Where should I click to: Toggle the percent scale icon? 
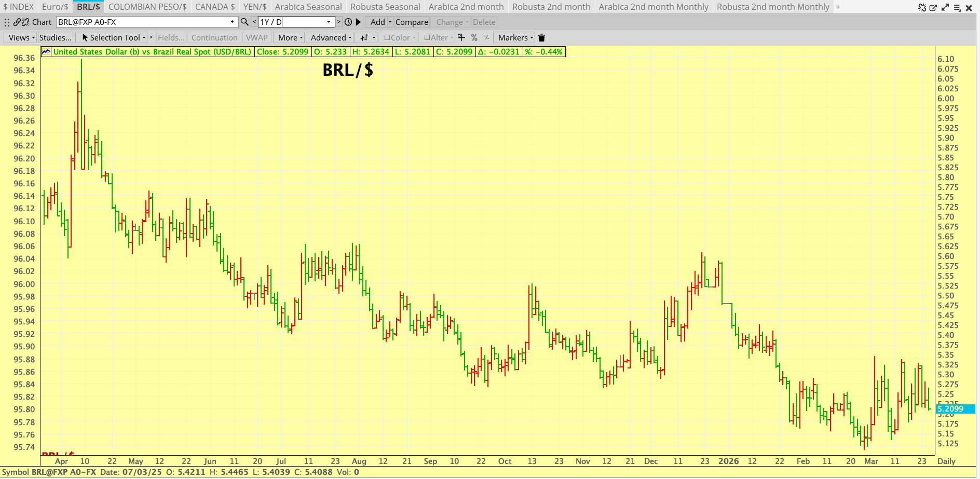474,37
